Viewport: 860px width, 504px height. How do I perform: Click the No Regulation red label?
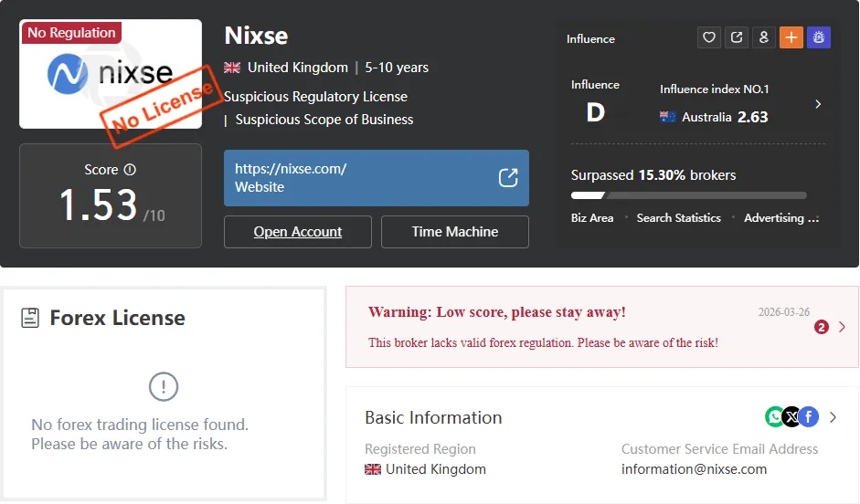pyautogui.click(x=72, y=33)
